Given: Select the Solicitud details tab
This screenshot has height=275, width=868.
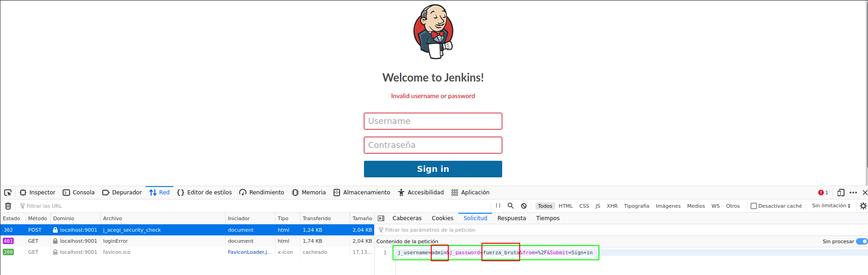Looking at the screenshot, I should (x=475, y=218).
